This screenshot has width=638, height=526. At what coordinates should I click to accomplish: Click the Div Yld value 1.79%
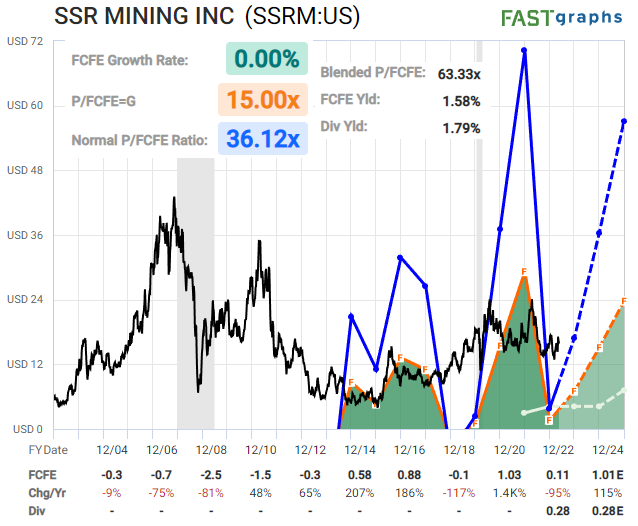pos(461,128)
